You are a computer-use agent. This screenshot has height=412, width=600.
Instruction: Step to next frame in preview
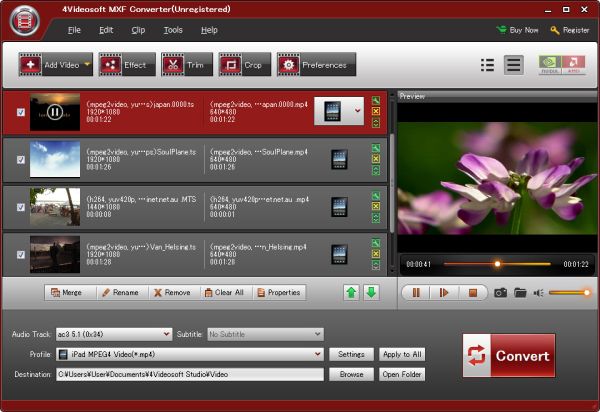(x=444, y=293)
